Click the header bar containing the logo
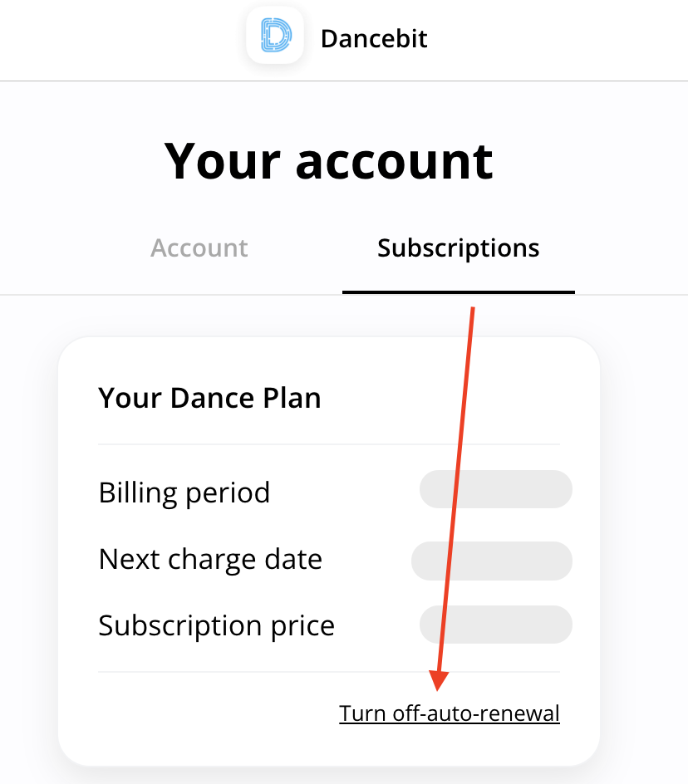Viewport: 688px width, 784px height. [344, 39]
